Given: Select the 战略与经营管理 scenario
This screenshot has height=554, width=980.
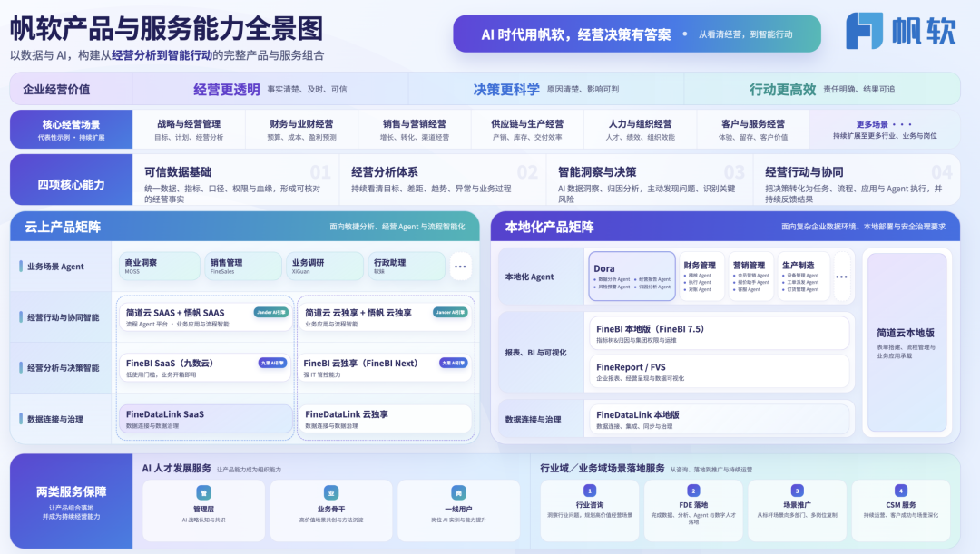Looking at the screenshot, I should tap(189, 130).
